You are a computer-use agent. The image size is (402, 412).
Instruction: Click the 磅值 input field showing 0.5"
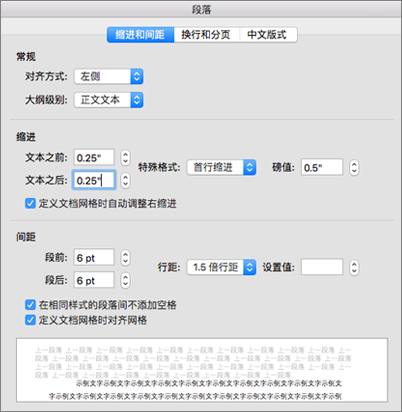pos(322,167)
